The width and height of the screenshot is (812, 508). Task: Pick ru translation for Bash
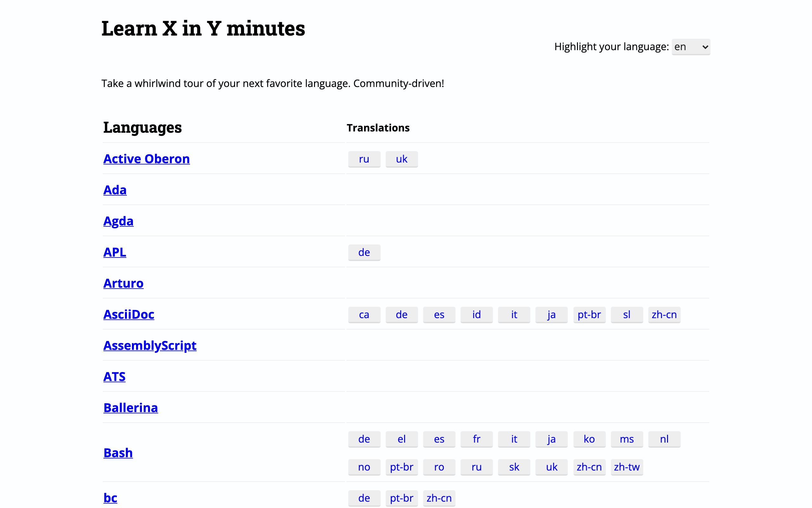476,467
